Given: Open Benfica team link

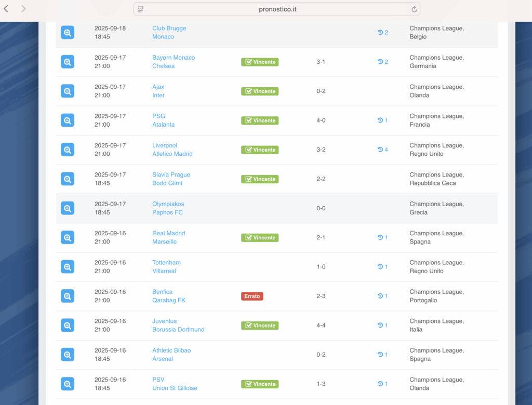Looking at the screenshot, I should pyautogui.click(x=162, y=292).
